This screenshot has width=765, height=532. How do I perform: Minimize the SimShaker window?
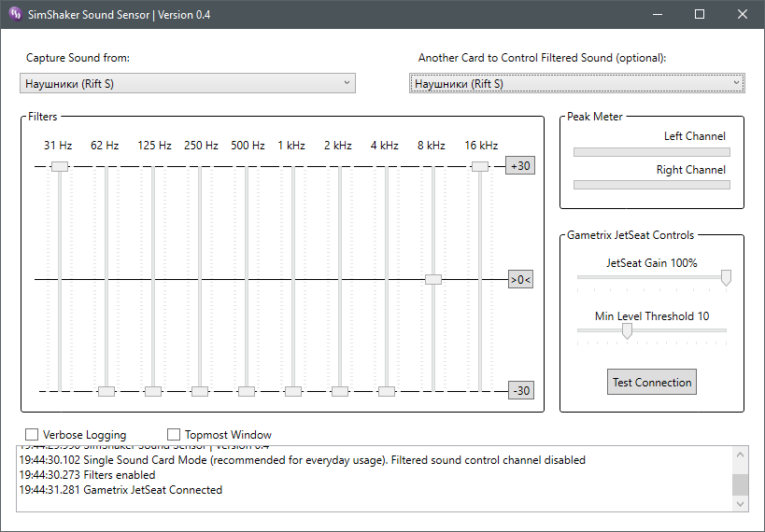pyautogui.click(x=658, y=14)
